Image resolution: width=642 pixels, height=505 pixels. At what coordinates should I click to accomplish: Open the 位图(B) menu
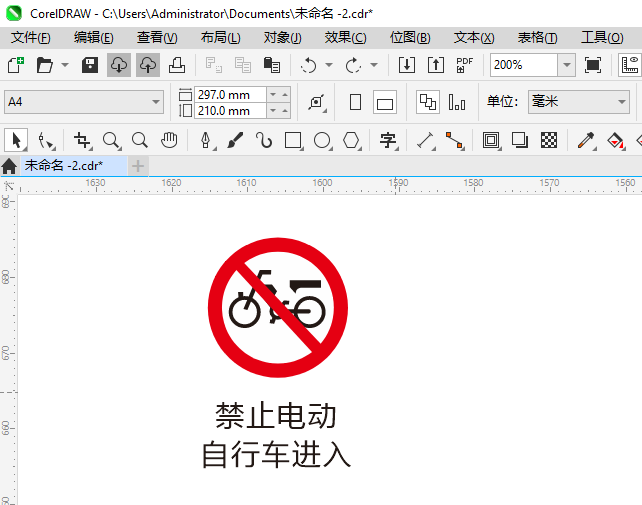(410, 38)
